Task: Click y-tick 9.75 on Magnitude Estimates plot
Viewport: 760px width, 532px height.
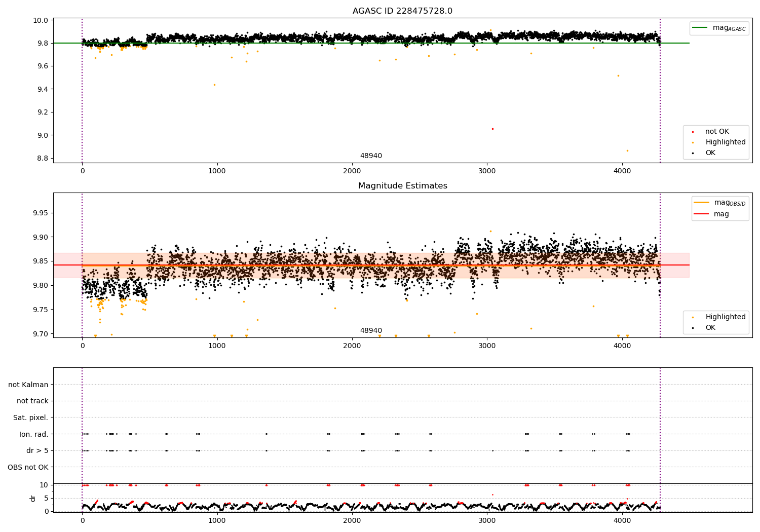Action: 41,310
